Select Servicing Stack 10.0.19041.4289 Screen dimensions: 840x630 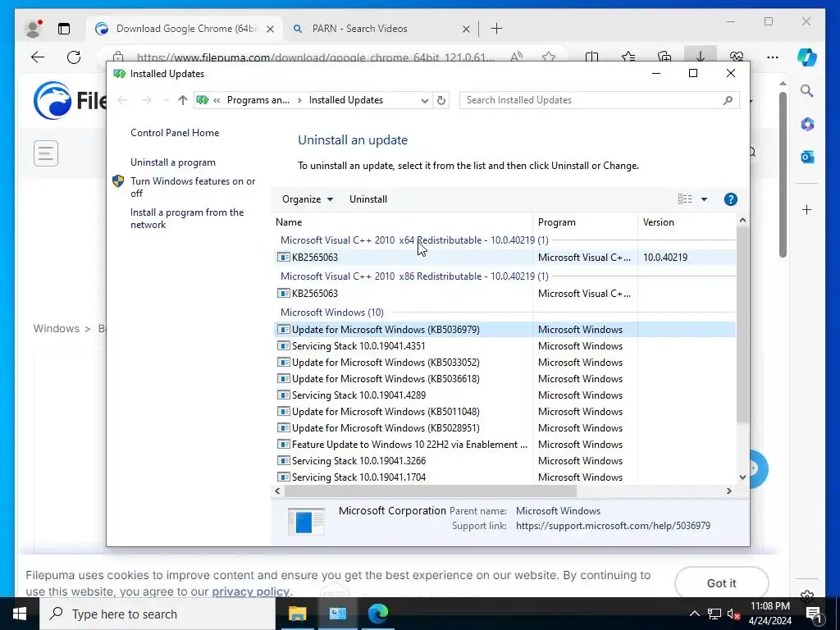pyautogui.click(x=504, y=395)
